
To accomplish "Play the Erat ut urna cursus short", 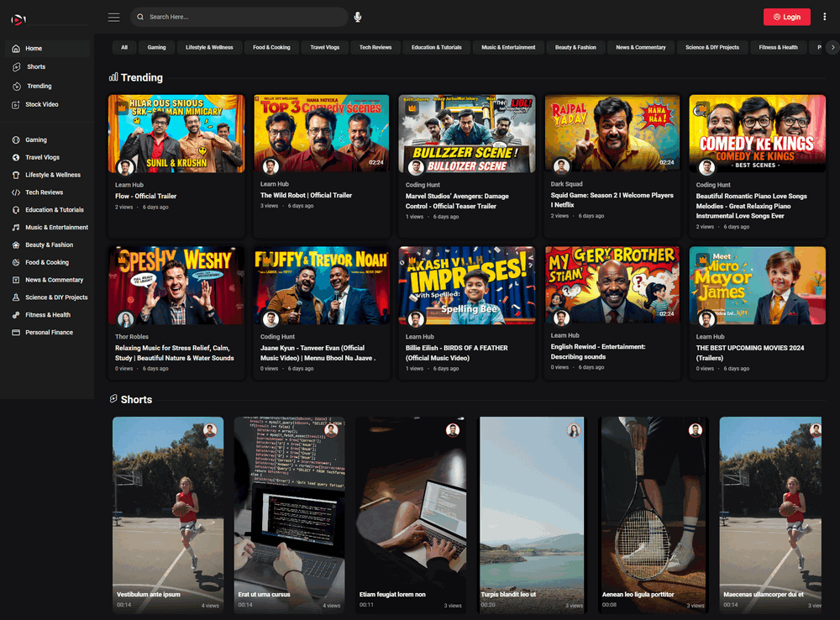I will click(x=289, y=515).
